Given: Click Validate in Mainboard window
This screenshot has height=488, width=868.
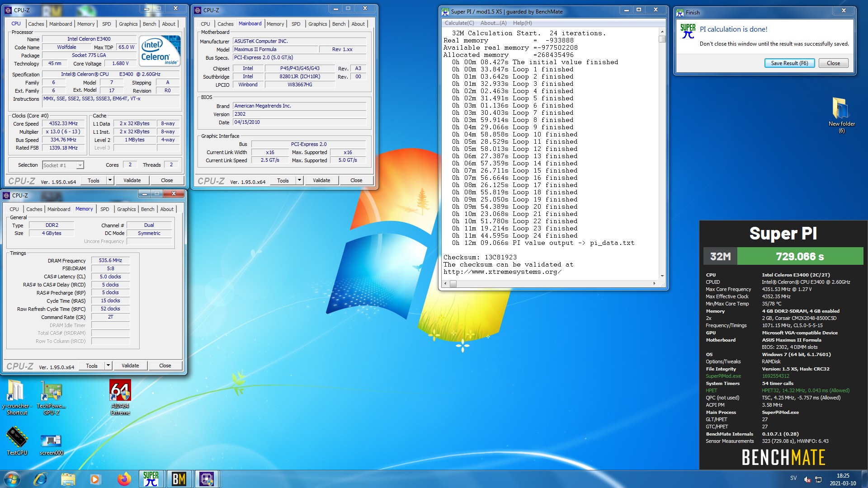Looking at the screenshot, I should pos(321,180).
